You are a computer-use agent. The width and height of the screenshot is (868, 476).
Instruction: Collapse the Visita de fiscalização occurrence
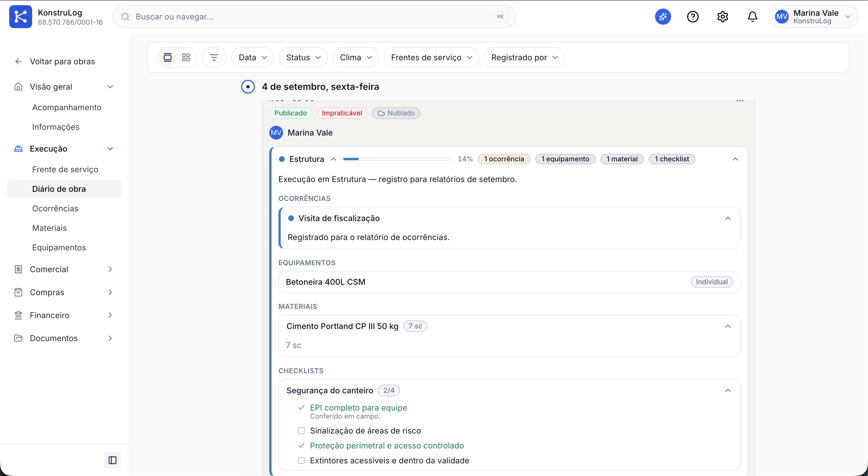pyautogui.click(x=728, y=218)
